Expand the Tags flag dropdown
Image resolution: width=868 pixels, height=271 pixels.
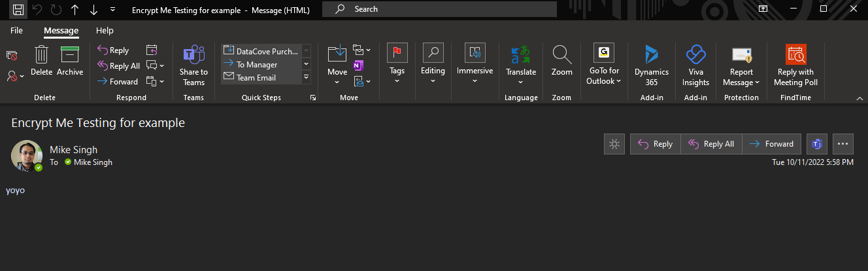[x=397, y=81]
